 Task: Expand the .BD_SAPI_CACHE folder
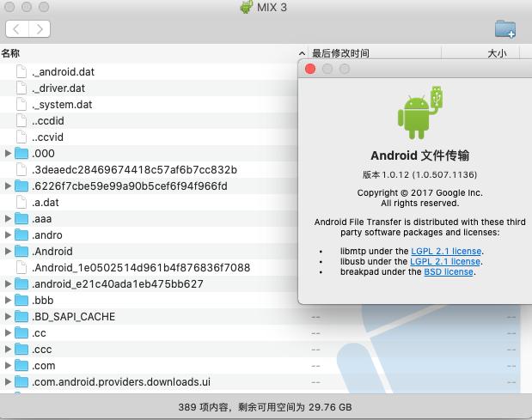pos(8,316)
